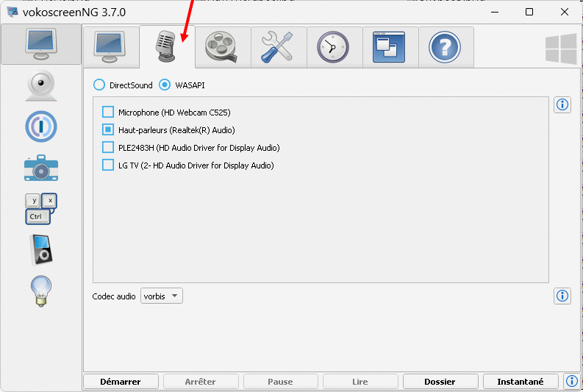Open the clock timer tab

click(335, 47)
